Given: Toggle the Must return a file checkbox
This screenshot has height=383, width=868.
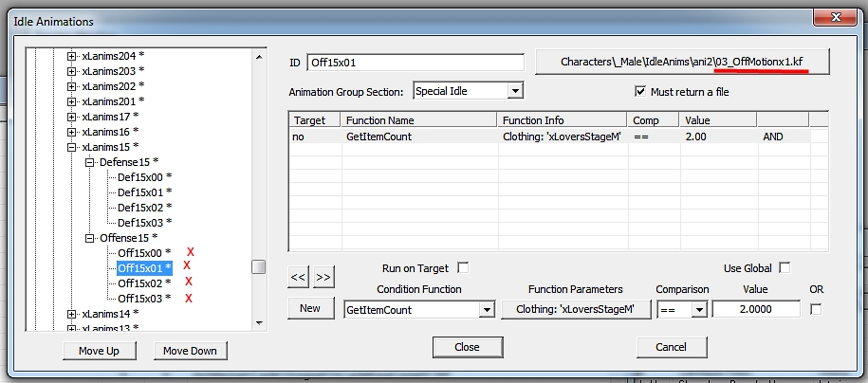Looking at the screenshot, I should [x=640, y=92].
